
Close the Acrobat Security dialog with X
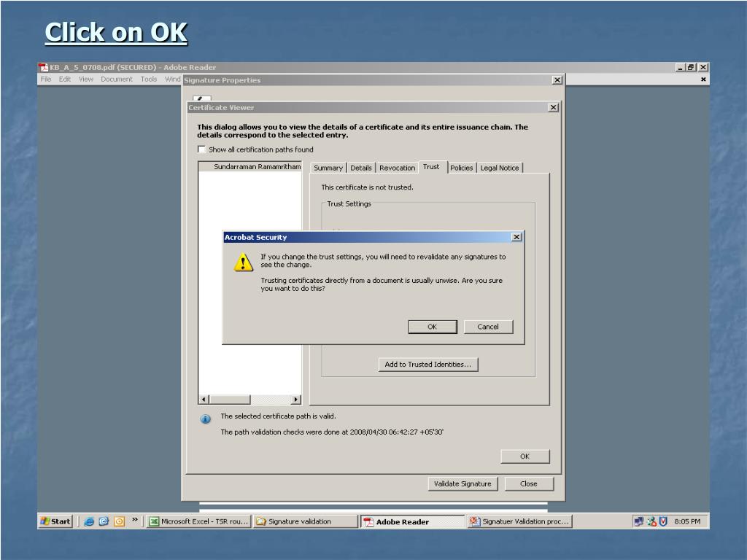pos(516,237)
